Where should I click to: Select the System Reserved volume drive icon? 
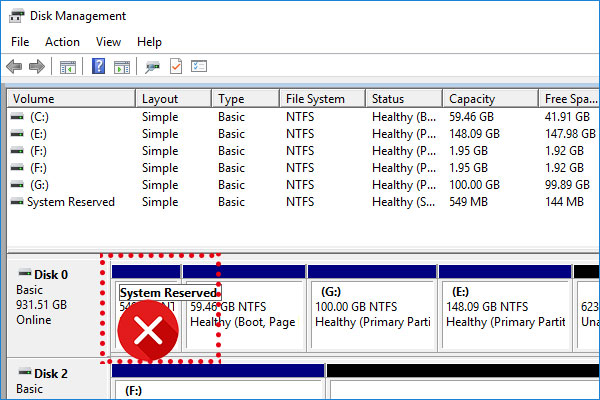click(x=17, y=202)
